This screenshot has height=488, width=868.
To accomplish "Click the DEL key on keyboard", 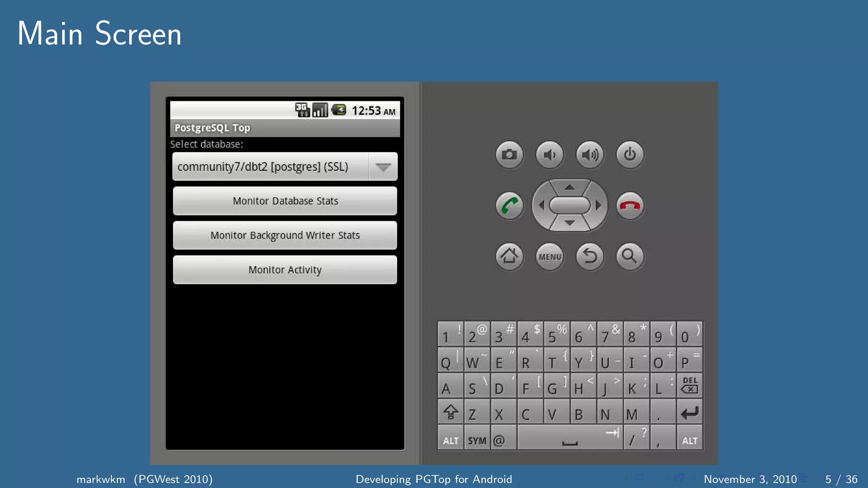I will [x=690, y=385].
